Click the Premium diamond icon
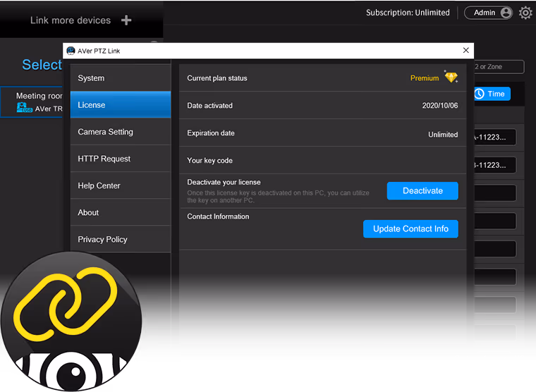This screenshot has height=392, width=536. [451, 78]
